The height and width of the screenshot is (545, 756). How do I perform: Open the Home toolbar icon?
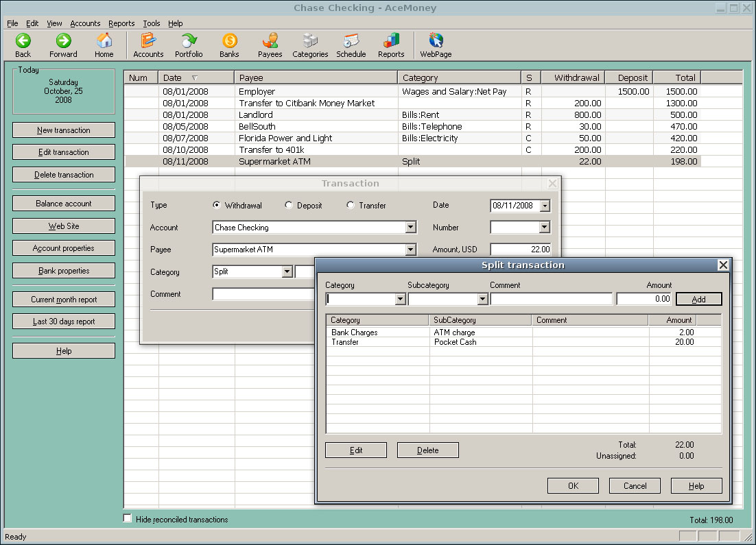coord(104,45)
